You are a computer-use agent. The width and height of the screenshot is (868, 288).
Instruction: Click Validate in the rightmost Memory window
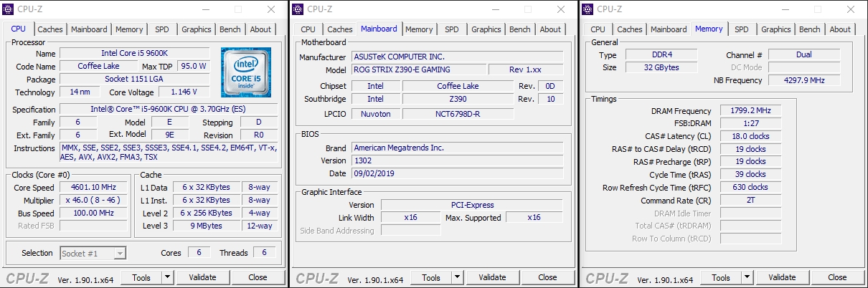[782, 277]
